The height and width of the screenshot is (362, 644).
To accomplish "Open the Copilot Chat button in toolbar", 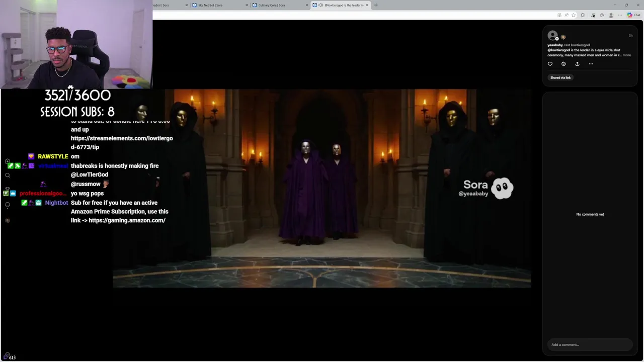I will click(x=633, y=15).
